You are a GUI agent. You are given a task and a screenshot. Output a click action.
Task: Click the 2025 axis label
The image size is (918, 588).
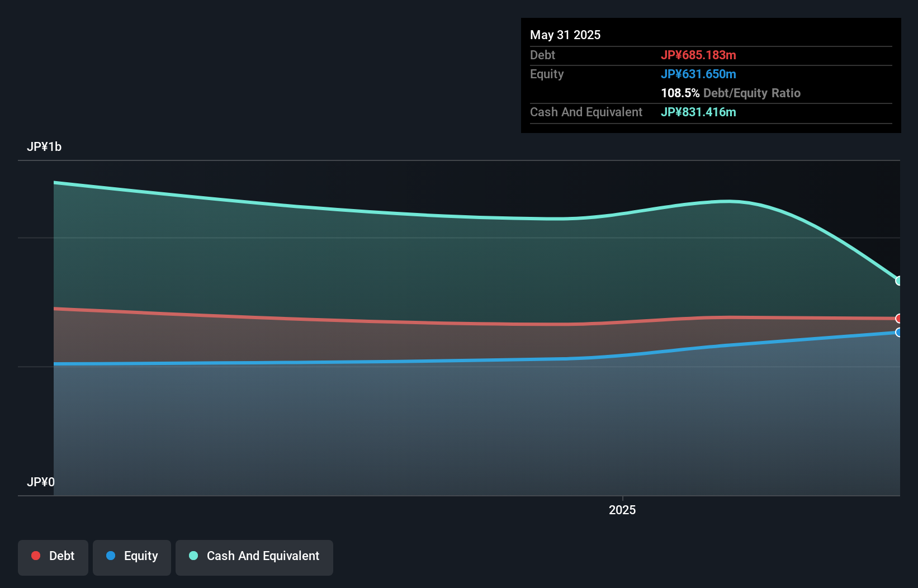pyautogui.click(x=622, y=510)
